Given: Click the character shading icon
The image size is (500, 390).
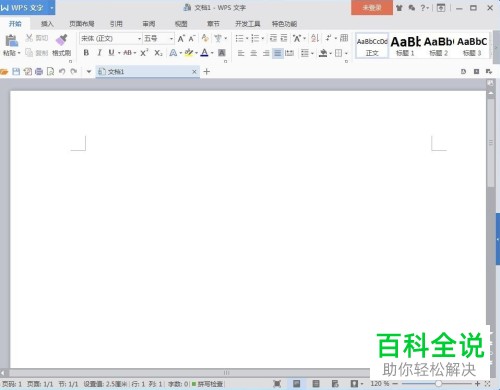Looking at the screenshot, I should tap(222, 52).
